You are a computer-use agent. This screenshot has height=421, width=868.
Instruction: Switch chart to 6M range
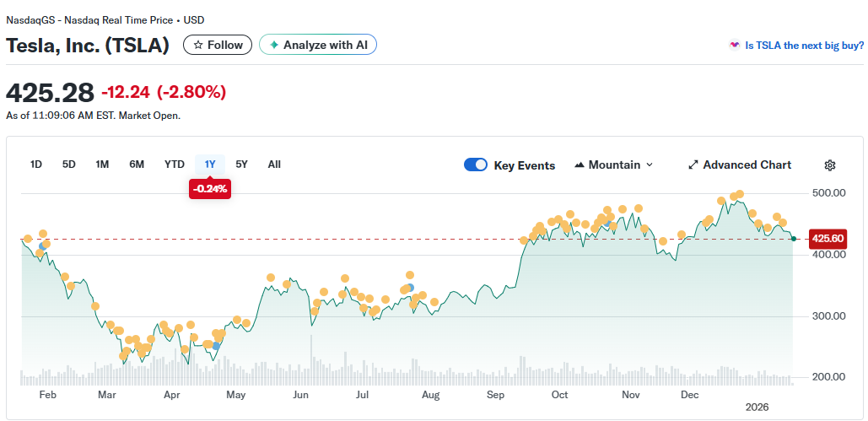click(x=137, y=165)
